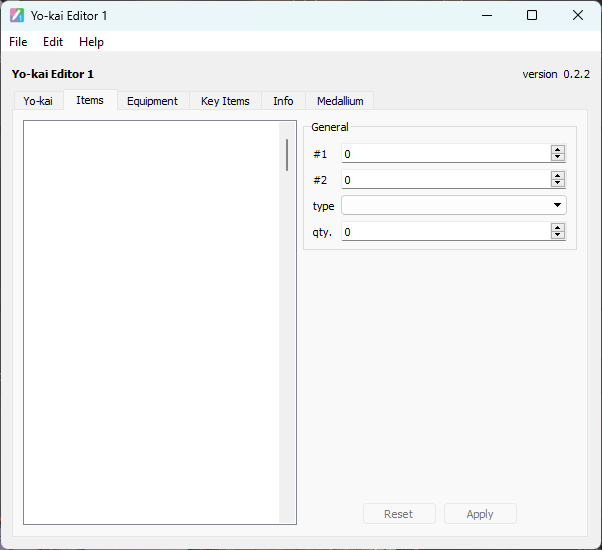
Task: Switch to the Info tab
Action: tap(283, 101)
